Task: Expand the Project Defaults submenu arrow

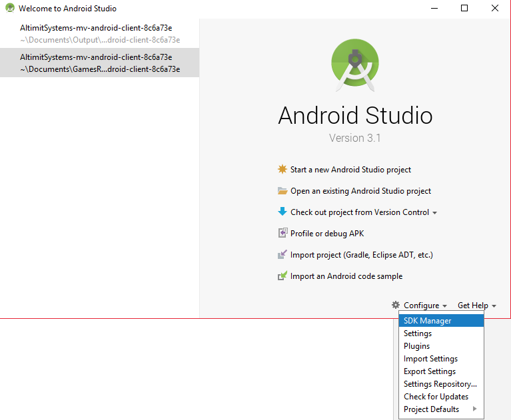Action: (474, 409)
